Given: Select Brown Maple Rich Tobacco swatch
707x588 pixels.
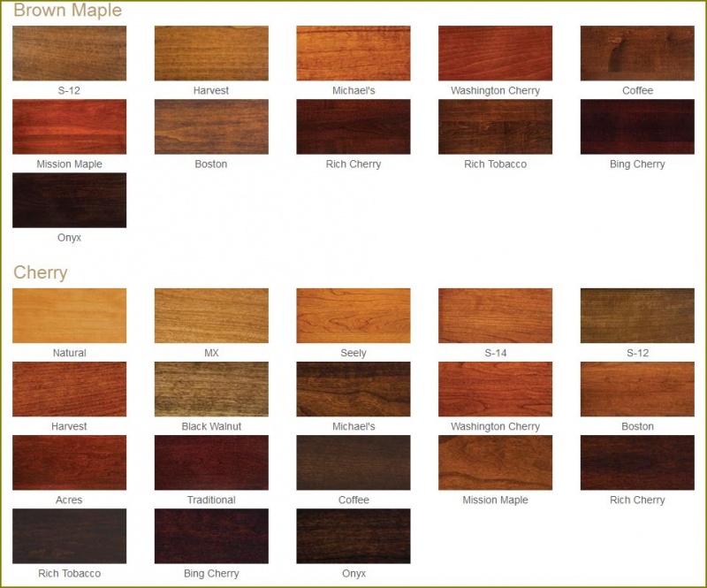Looking at the screenshot, I should click(x=495, y=126).
